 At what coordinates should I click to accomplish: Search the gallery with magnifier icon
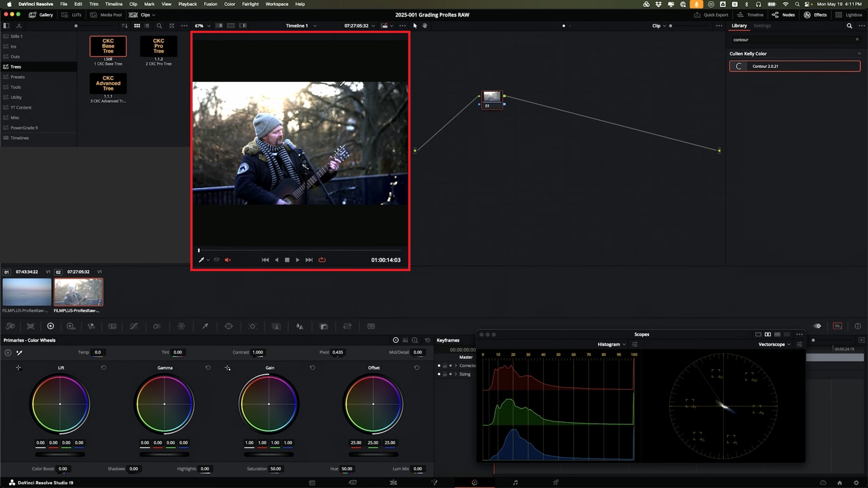(x=159, y=26)
